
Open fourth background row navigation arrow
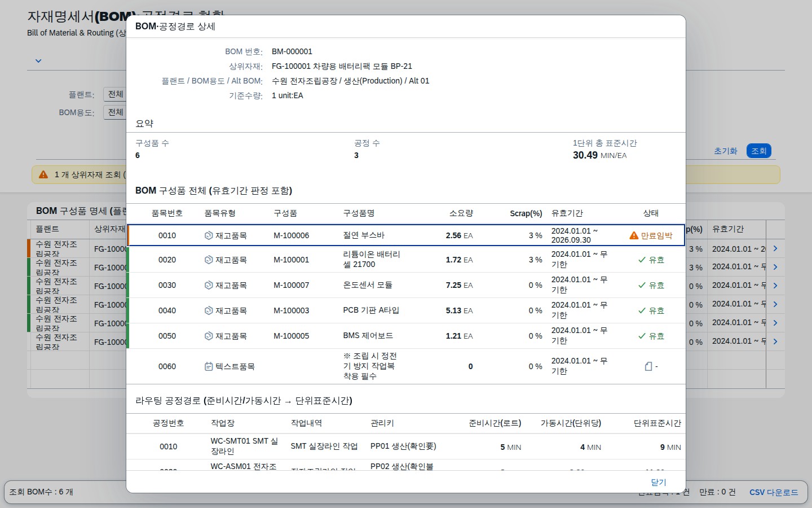[775, 304]
